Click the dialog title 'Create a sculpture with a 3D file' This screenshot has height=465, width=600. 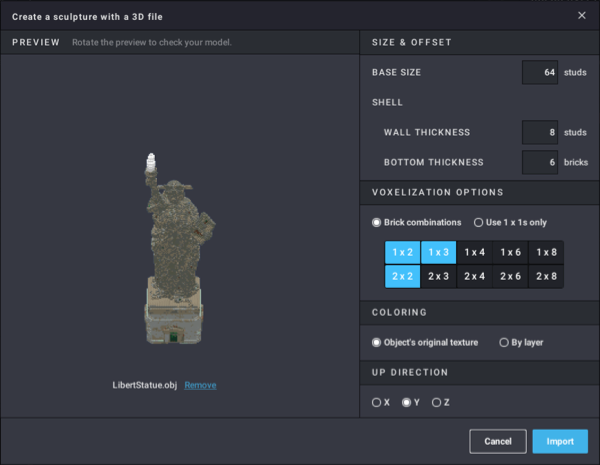pos(87,17)
